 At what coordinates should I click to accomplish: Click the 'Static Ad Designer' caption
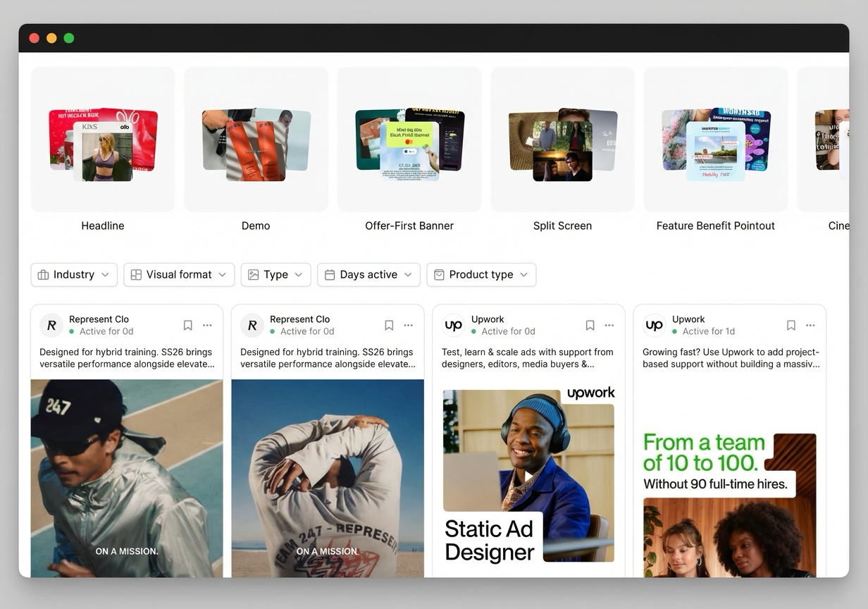[490, 540]
